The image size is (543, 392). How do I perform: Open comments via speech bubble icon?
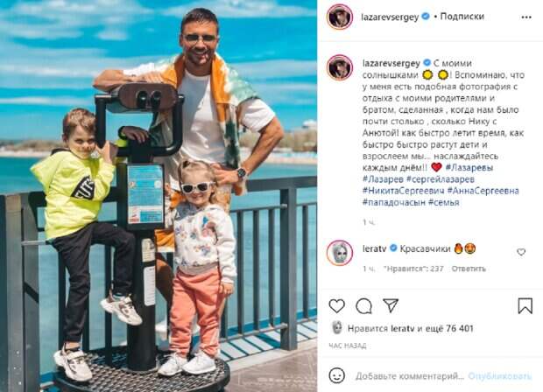tap(364, 306)
